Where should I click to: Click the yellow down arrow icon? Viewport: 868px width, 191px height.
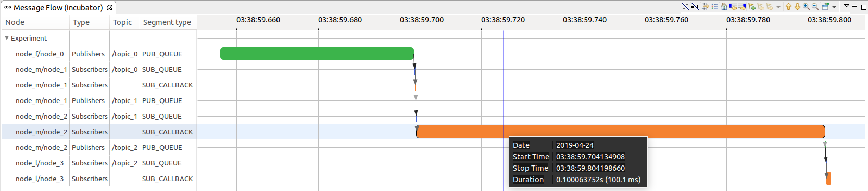[x=797, y=6]
